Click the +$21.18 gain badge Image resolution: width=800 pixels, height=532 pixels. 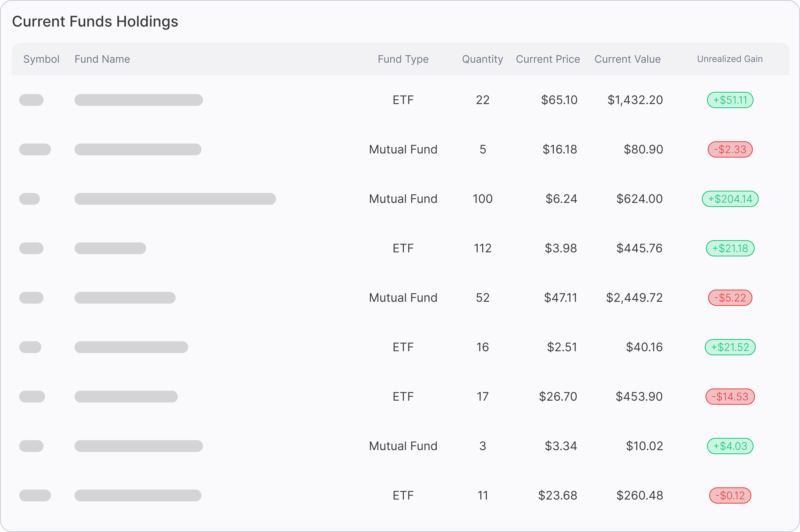[x=730, y=248]
